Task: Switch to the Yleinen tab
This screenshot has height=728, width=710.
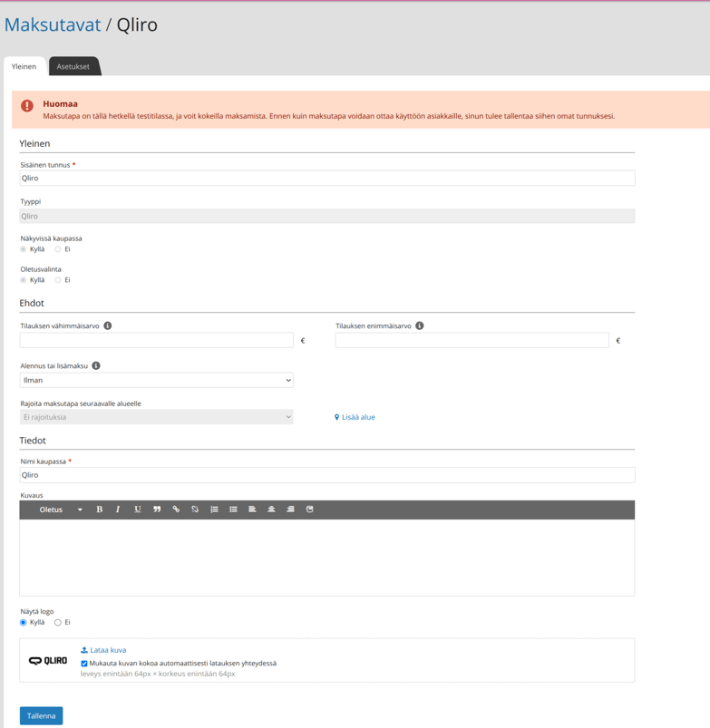Action: 24,66
